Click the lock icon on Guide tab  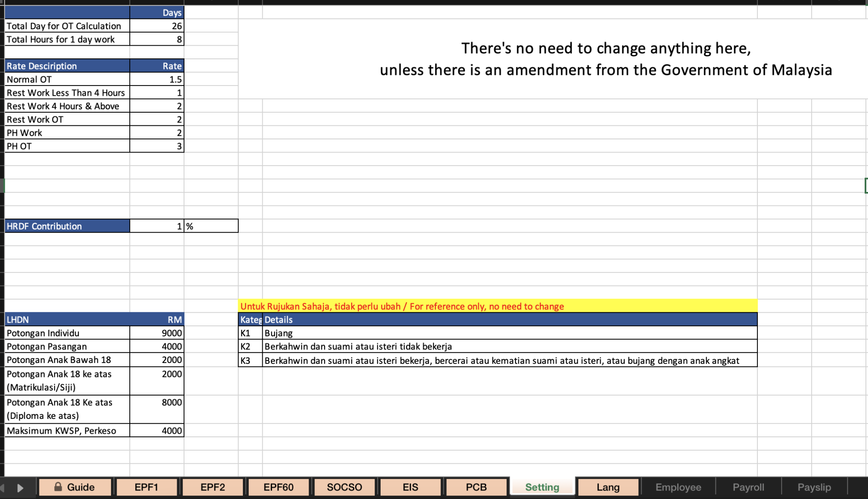coord(58,487)
